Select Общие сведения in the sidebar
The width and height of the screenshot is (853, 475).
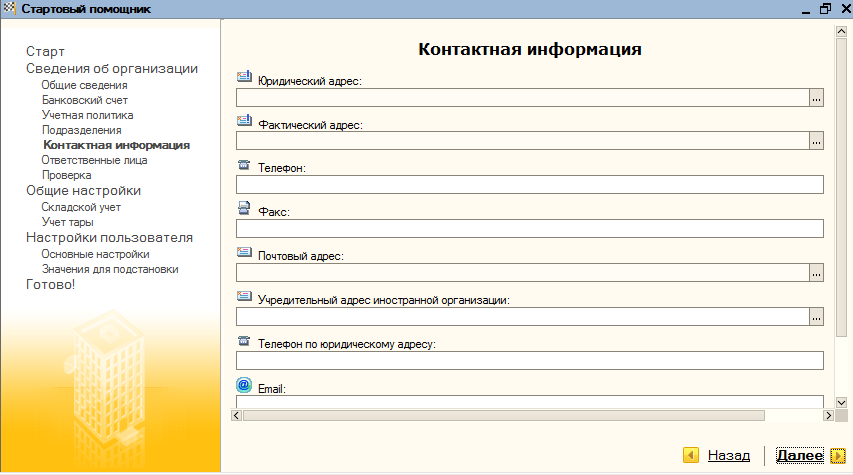(84, 85)
